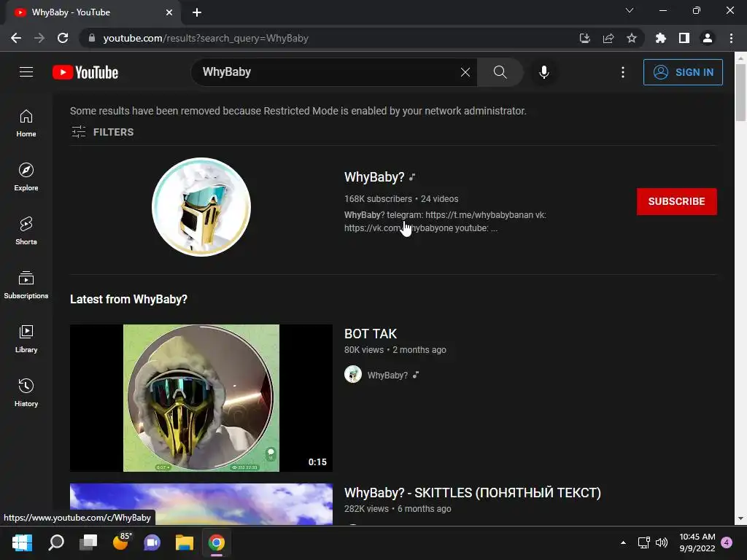This screenshot has height=560, width=747.
Task: Bookmark this tab with the star
Action: [631, 38]
